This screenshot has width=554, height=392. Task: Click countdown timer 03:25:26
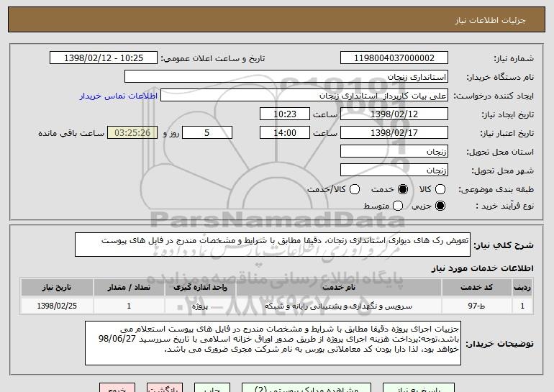coord(132,133)
